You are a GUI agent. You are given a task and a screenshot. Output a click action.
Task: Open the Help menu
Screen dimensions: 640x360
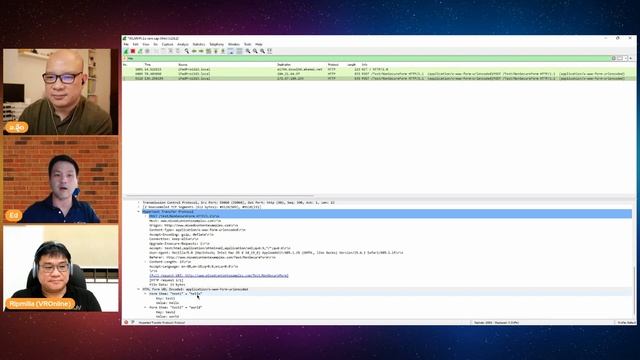[x=259, y=44]
